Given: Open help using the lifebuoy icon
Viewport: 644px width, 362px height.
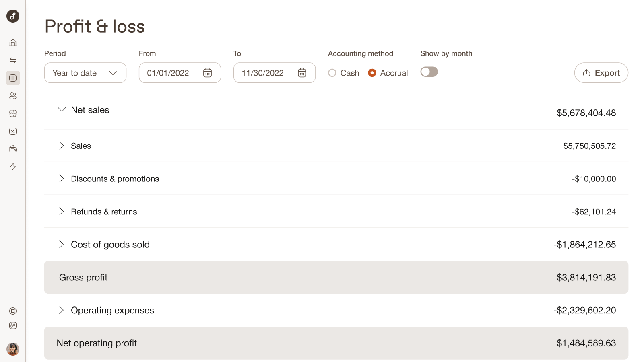Looking at the screenshot, I should click(12, 311).
